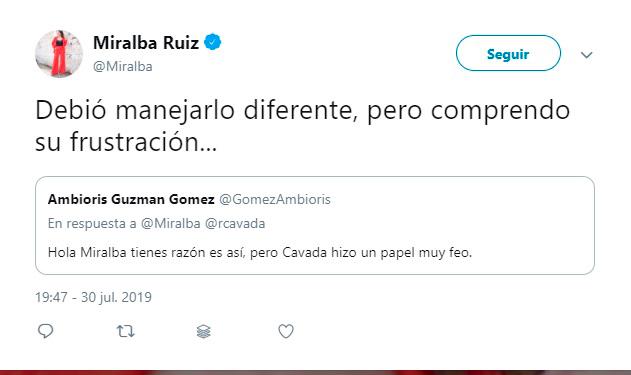This screenshot has height=375, width=631.
Task: Open the @rcavada mention
Action: [235, 223]
